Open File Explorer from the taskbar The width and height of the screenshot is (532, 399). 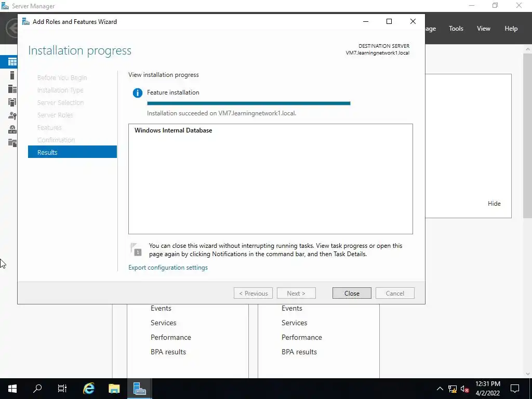click(114, 389)
